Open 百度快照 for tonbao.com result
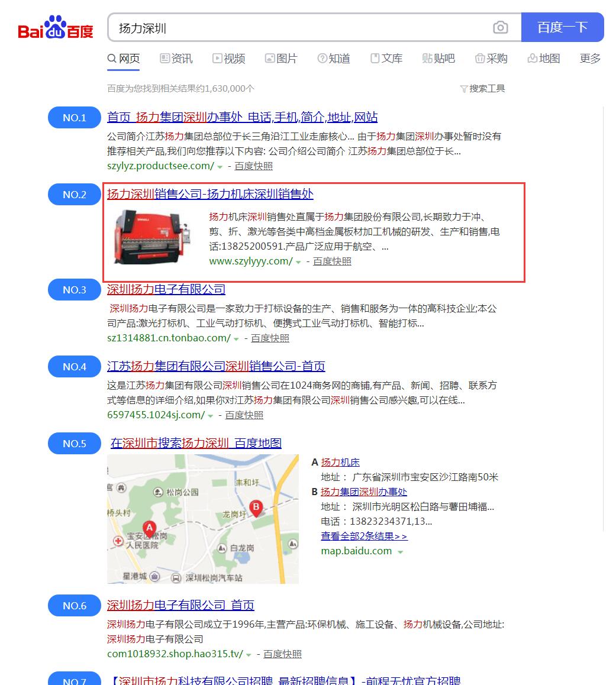Viewport: 616px width, 685px height. click(270, 338)
